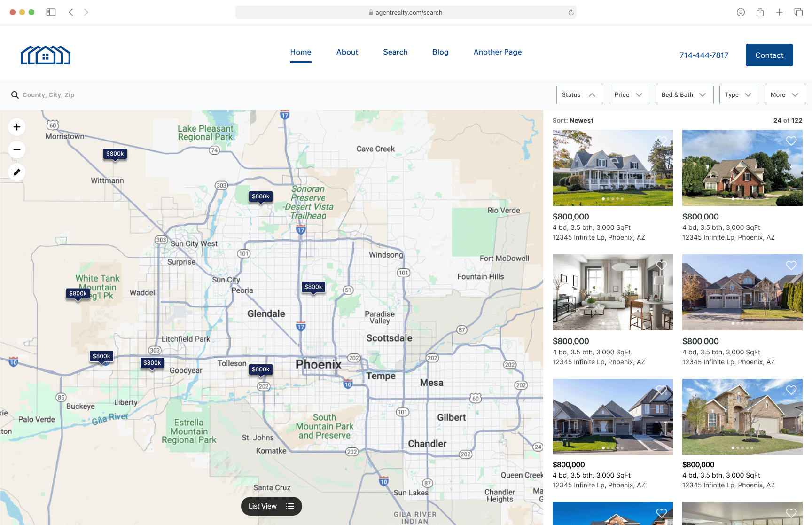Click the Contact button

click(769, 55)
